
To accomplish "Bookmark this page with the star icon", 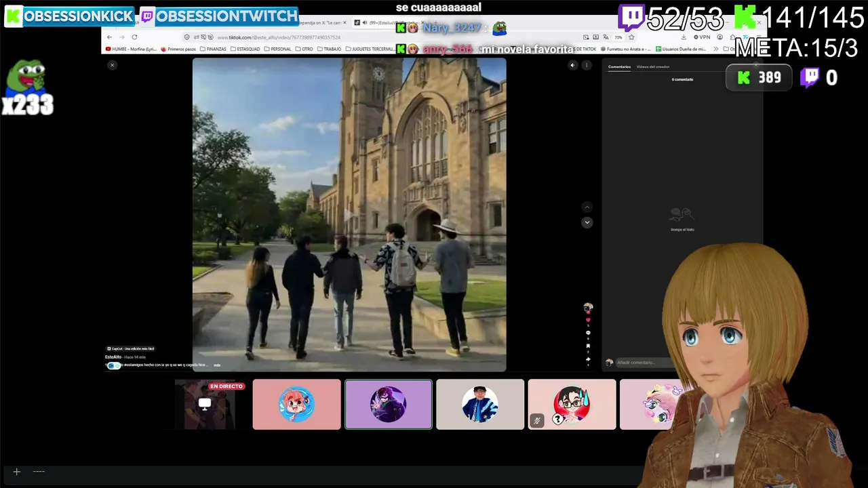I will coord(631,37).
